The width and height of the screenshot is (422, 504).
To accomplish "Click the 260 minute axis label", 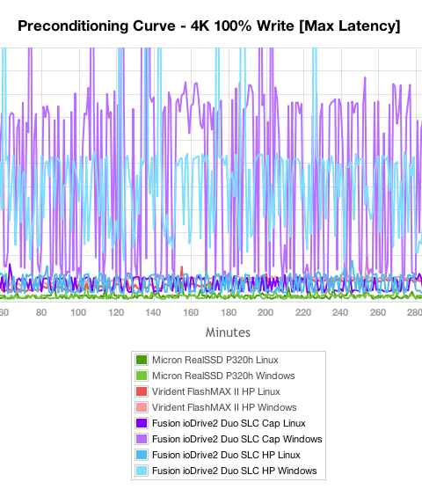I will (x=378, y=312).
